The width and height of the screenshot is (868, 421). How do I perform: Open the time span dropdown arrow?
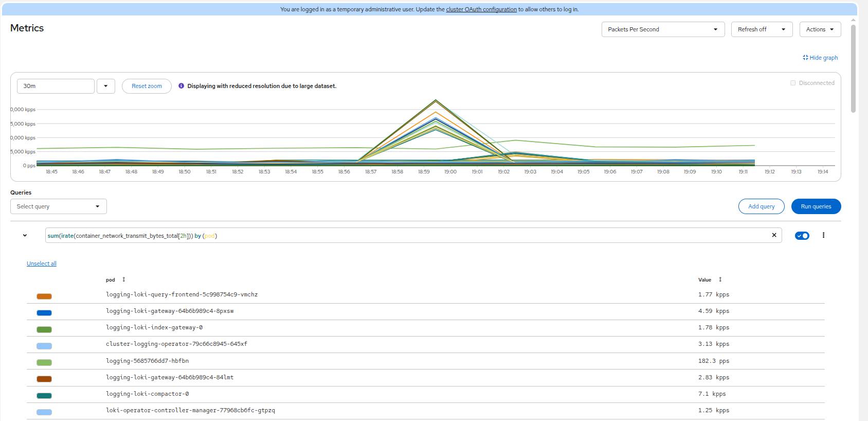(106, 86)
